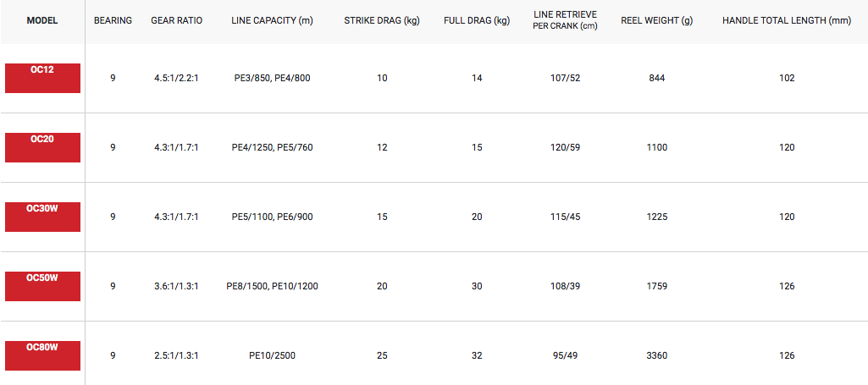Image resolution: width=868 pixels, height=385 pixels.
Task: Click LINE RETRIEVE PER CRANK header
Action: coord(565,20)
